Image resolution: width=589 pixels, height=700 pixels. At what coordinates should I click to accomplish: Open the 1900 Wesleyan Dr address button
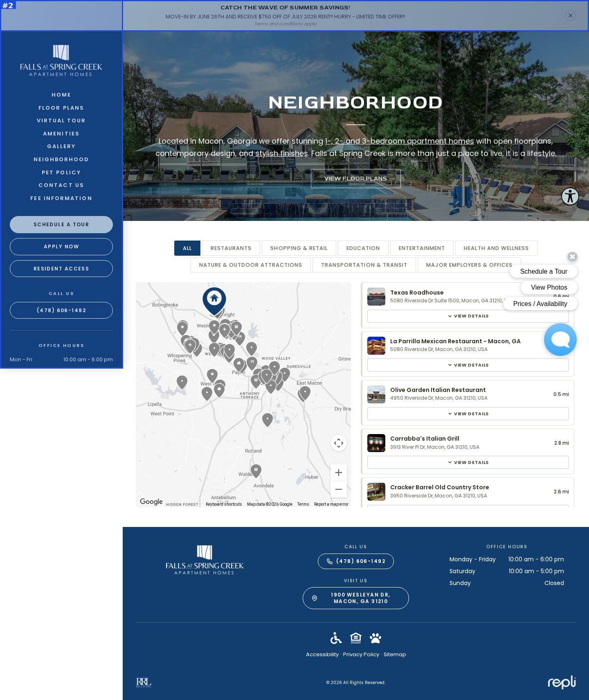(356, 598)
